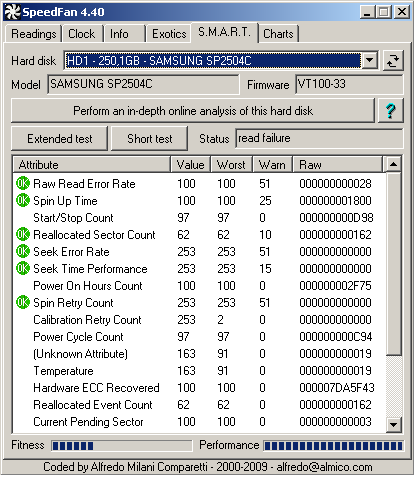Click the attribute list scrollbar thumb
This screenshot has height=477, width=414.
pos(394,264)
